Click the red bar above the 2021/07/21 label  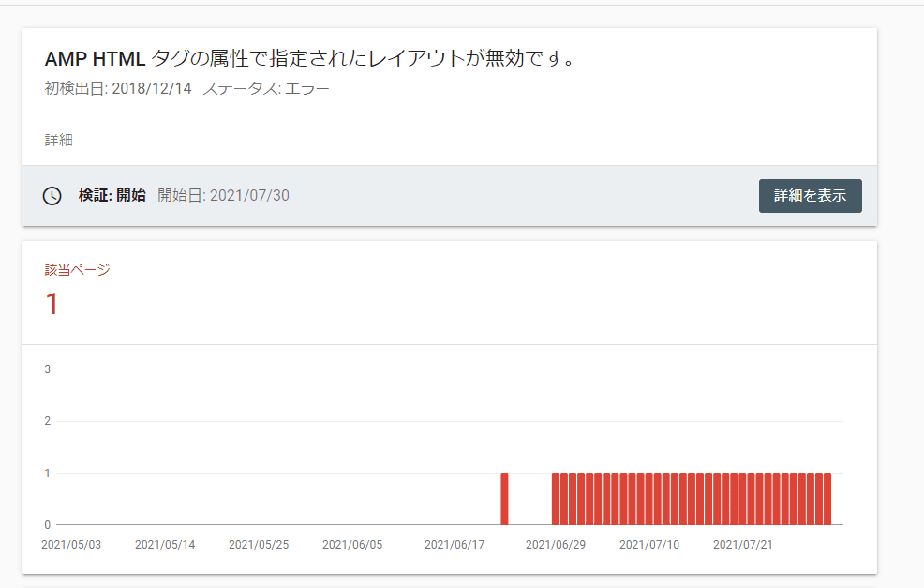pyautogui.click(x=743, y=498)
